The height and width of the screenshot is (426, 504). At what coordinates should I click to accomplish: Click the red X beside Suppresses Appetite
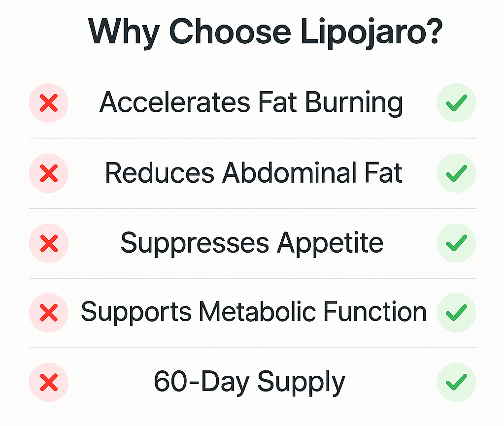[x=49, y=243]
